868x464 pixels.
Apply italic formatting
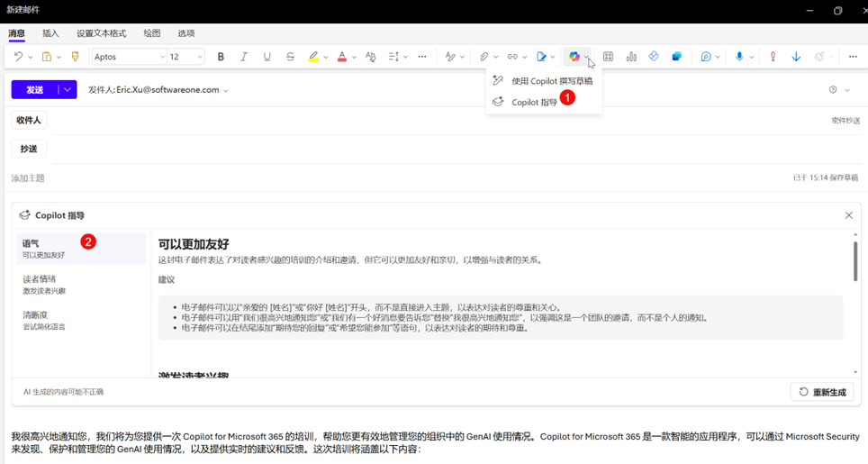tap(244, 57)
